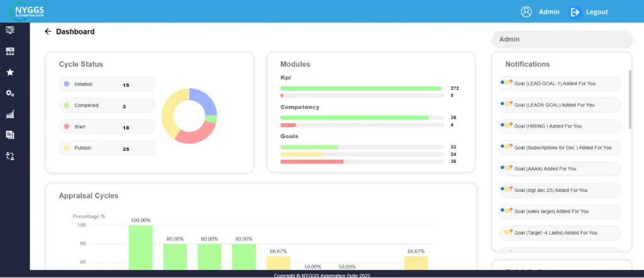Click the Logout arrow icon
644x278 pixels.
pos(575,12)
